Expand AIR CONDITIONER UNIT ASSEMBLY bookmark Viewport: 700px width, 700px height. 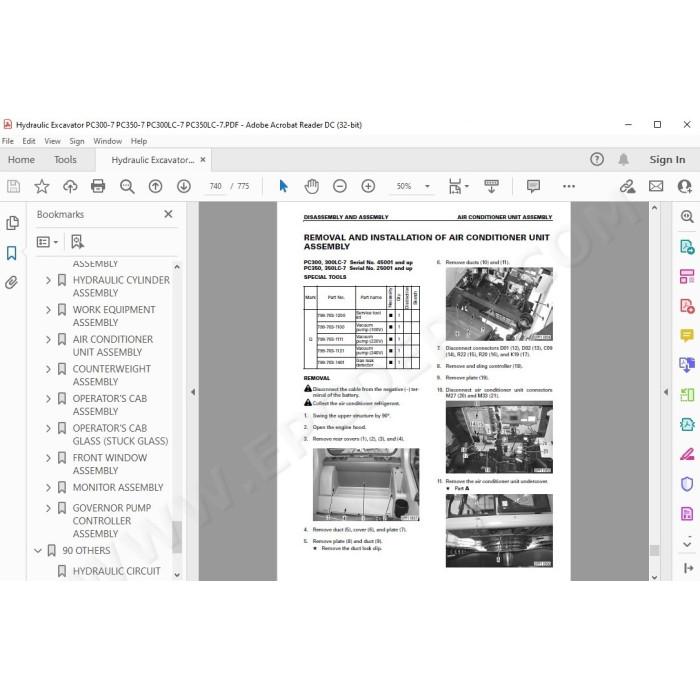click(x=48, y=340)
